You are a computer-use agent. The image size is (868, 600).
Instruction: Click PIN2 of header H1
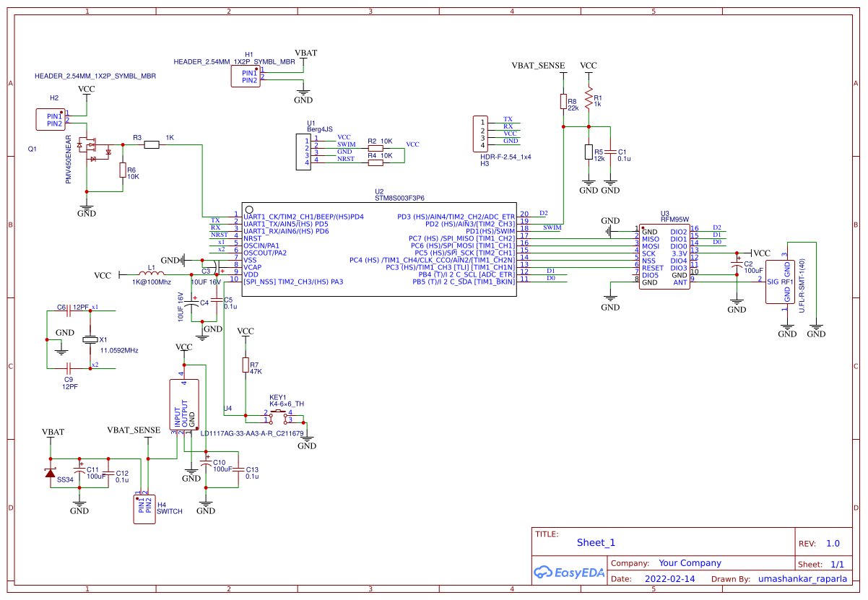click(x=249, y=79)
